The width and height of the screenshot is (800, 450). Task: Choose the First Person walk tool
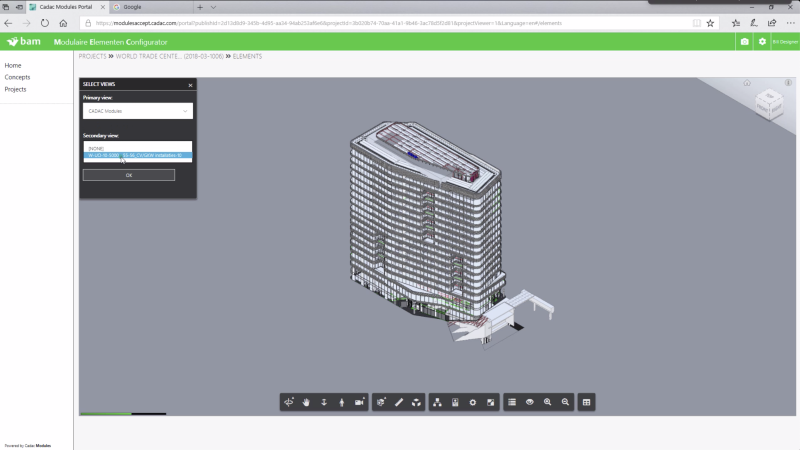341,402
